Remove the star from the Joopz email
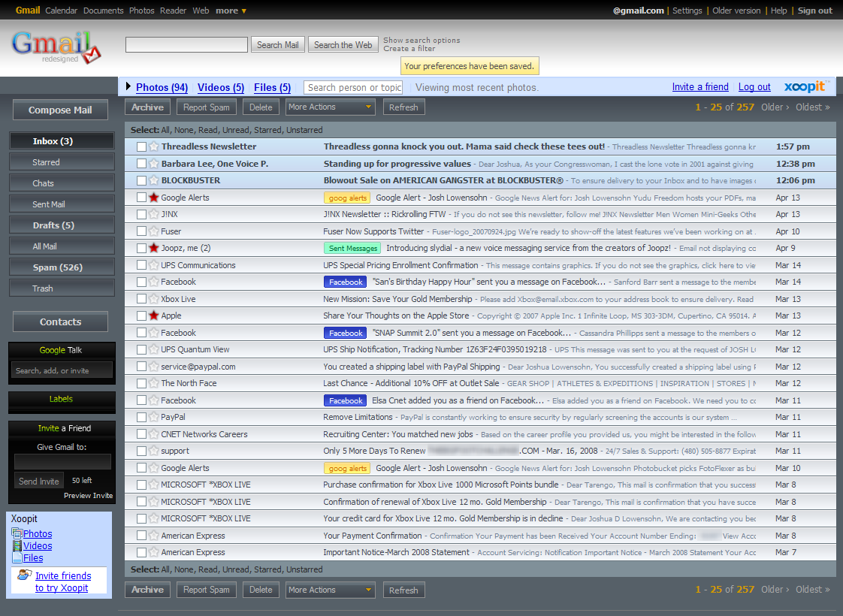843x616 pixels. 153,248
